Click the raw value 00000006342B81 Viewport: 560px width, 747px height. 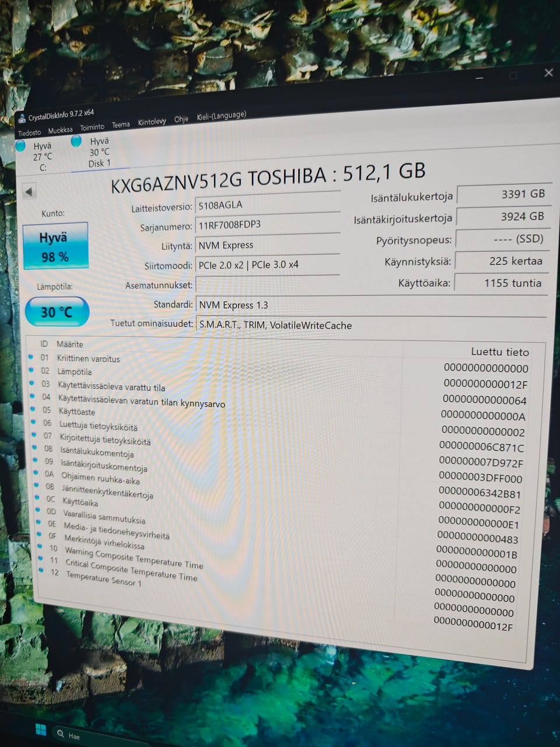[480, 493]
